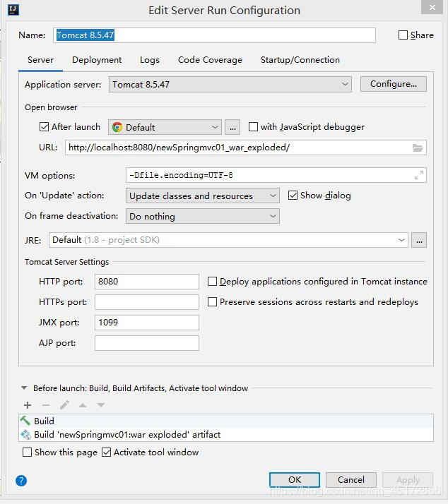Click the plus icon to add before-launch task

pyautogui.click(x=28, y=405)
